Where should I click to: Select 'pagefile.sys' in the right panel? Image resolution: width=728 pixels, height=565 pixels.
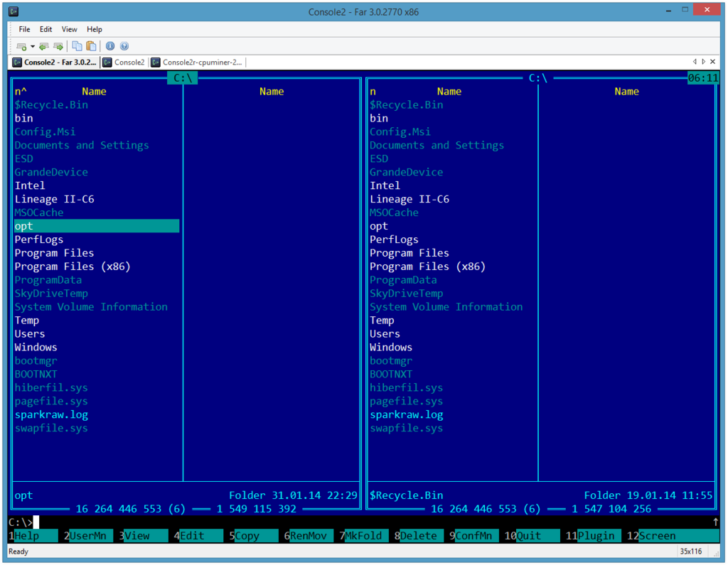pyautogui.click(x=406, y=401)
